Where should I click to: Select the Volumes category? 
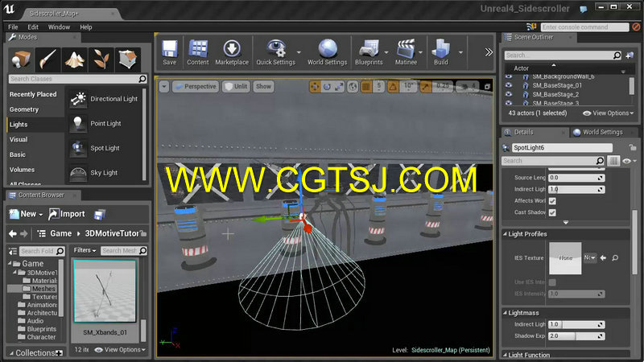tap(23, 170)
